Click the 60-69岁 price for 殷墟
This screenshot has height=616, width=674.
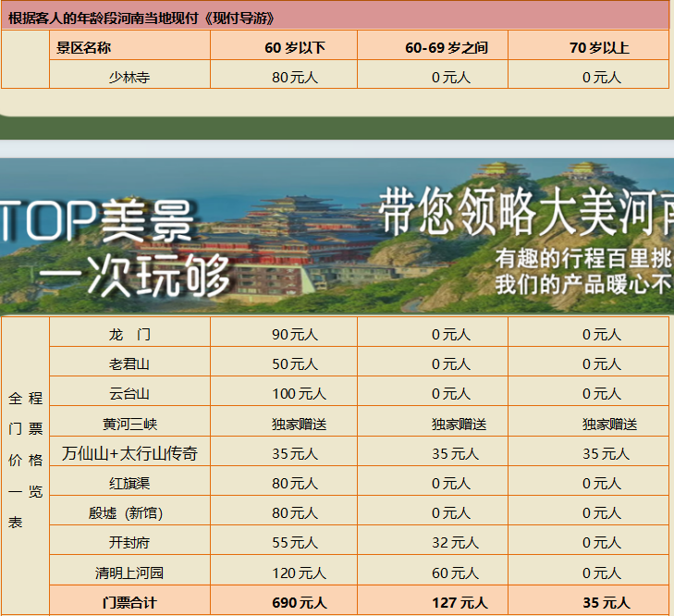coord(451,512)
